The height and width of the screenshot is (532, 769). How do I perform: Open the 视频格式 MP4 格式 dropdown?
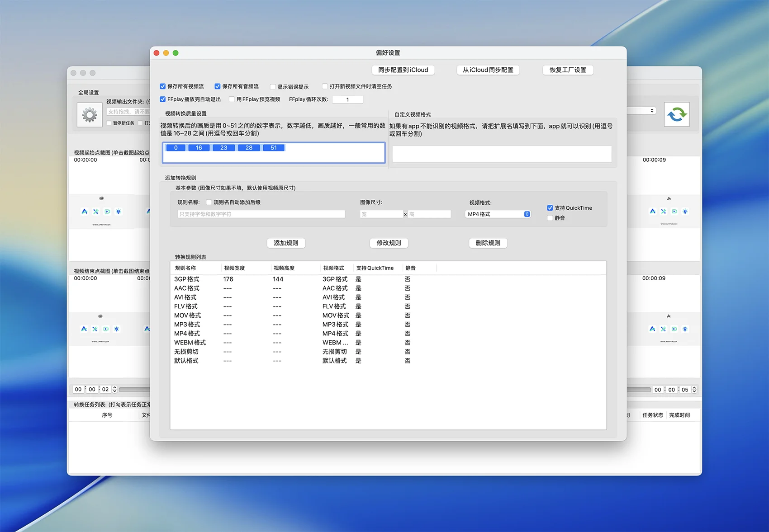click(498, 214)
